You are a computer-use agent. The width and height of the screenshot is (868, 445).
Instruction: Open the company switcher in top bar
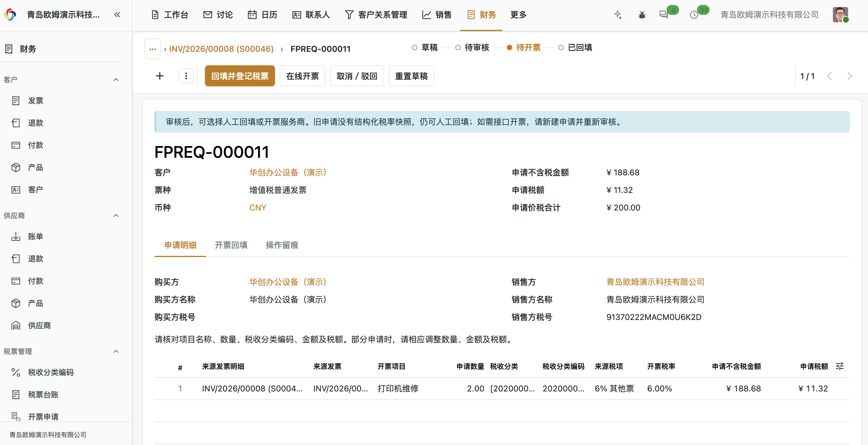click(769, 15)
